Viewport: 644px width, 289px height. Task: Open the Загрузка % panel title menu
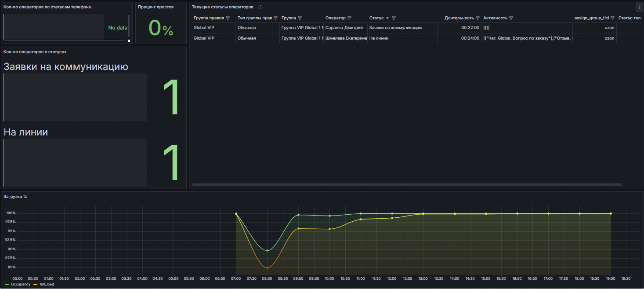pos(15,197)
